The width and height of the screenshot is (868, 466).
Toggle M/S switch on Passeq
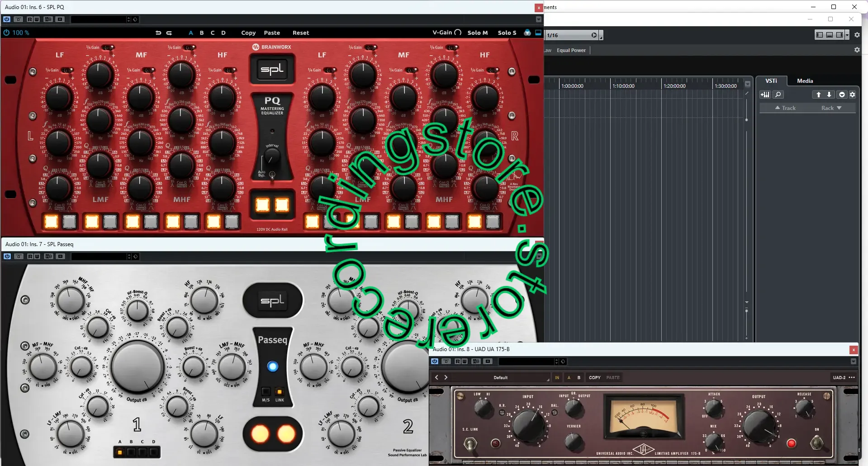tap(266, 392)
